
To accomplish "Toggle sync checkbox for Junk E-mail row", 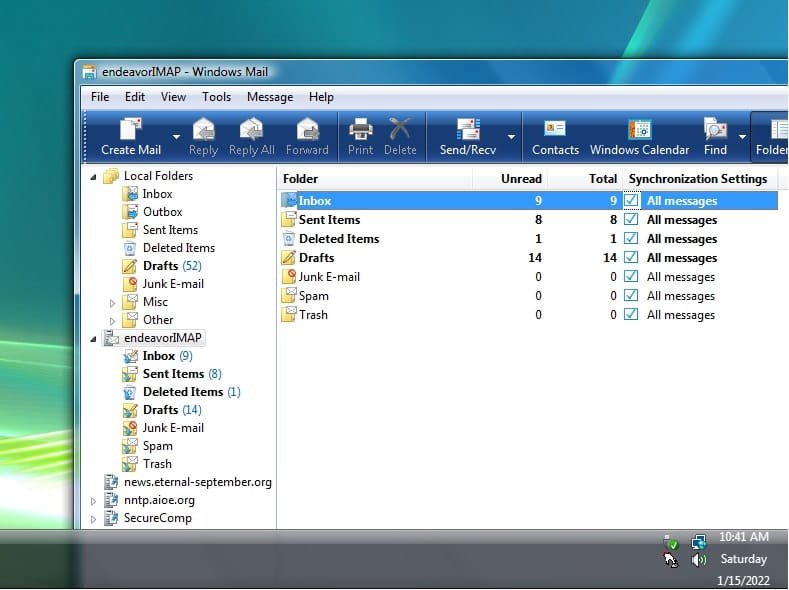I will click(x=631, y=277).
